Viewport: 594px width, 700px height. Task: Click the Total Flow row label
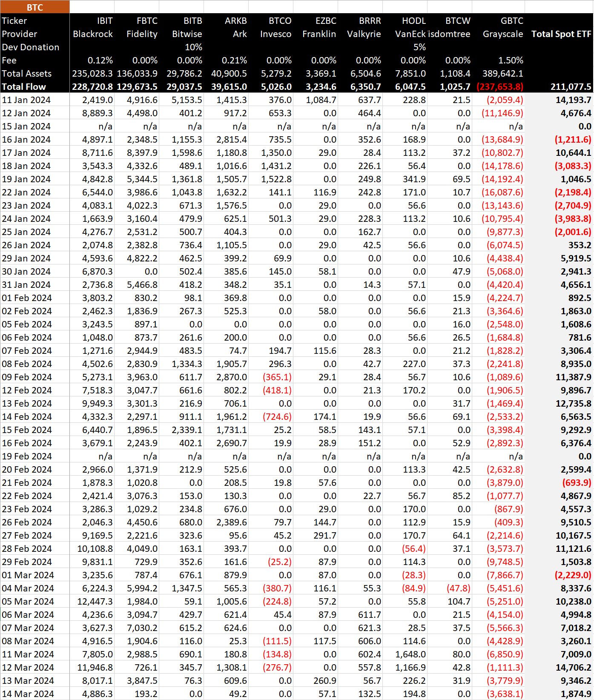click(x=24, y=87)
